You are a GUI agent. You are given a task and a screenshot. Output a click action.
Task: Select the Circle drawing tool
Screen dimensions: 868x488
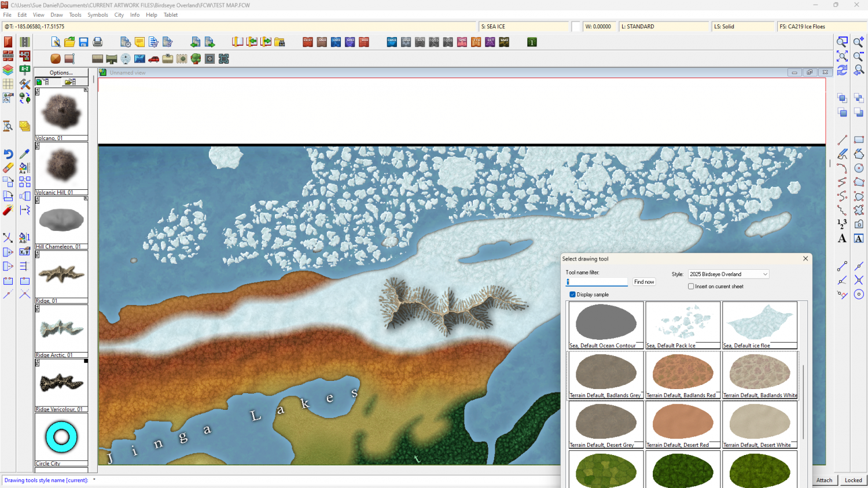859,168
